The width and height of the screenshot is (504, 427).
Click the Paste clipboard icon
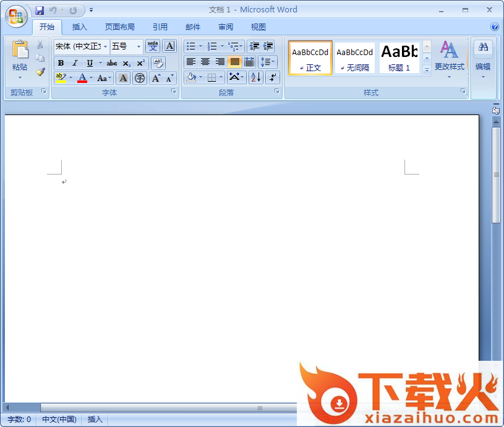20,51
